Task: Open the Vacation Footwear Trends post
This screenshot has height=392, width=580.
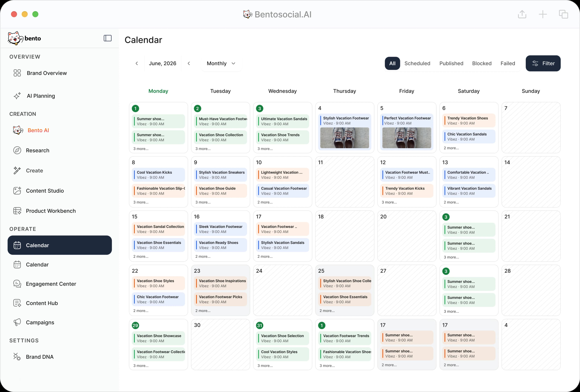Action: (344, 338)
